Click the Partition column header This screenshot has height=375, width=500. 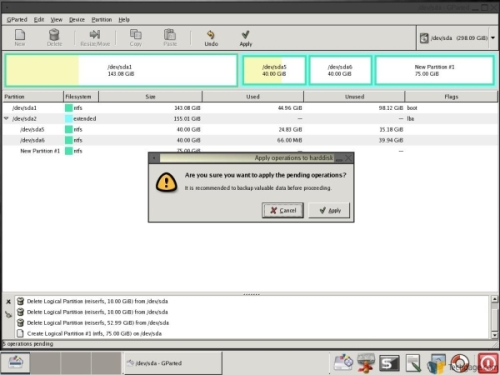[33, 97]
